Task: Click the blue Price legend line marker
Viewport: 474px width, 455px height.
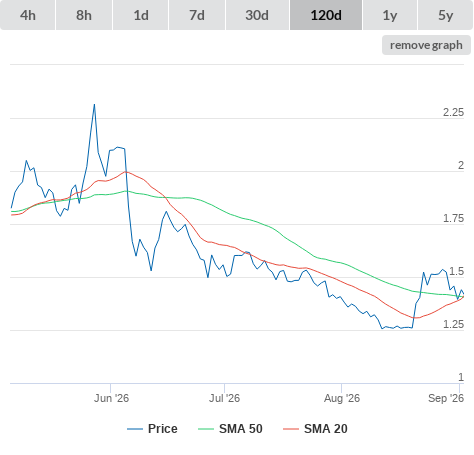Action: tap(135, 429)
